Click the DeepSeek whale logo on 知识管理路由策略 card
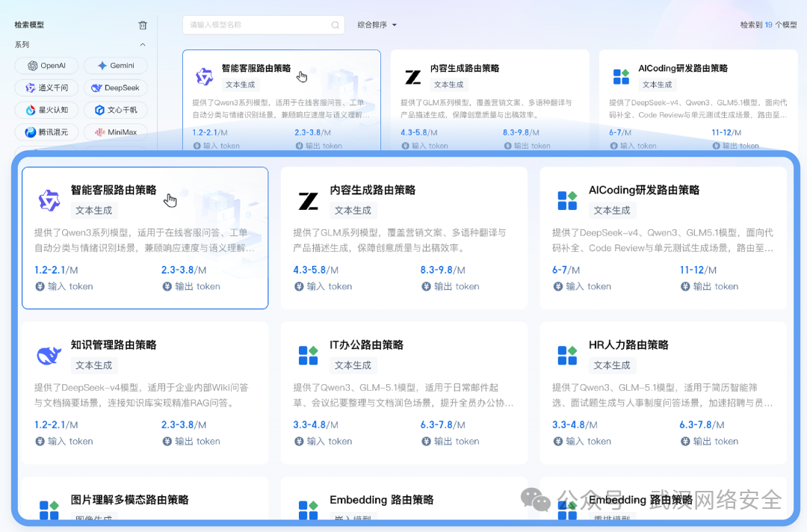 point(49,355)
